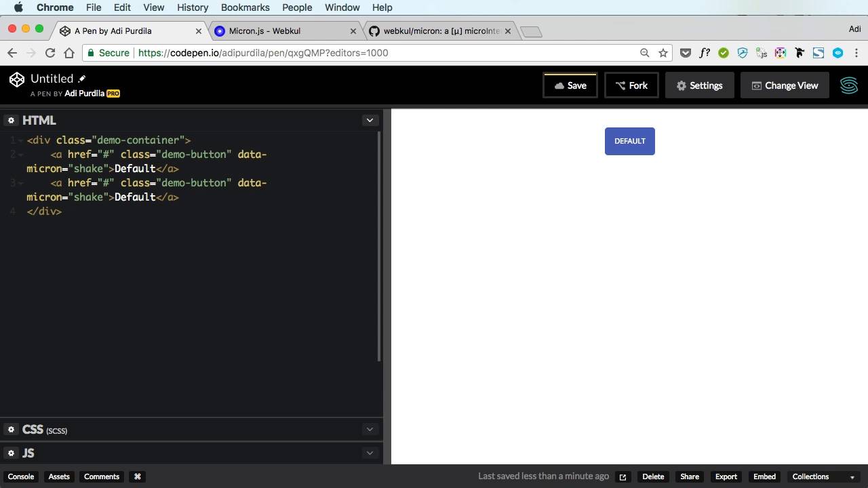
Task: Save the pen
Action: 570,85
